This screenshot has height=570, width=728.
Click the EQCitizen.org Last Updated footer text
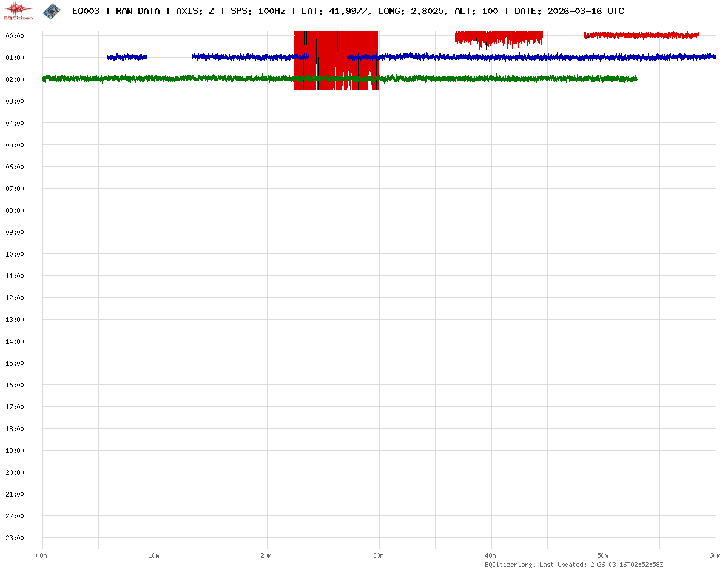click(x=574, y=565)
